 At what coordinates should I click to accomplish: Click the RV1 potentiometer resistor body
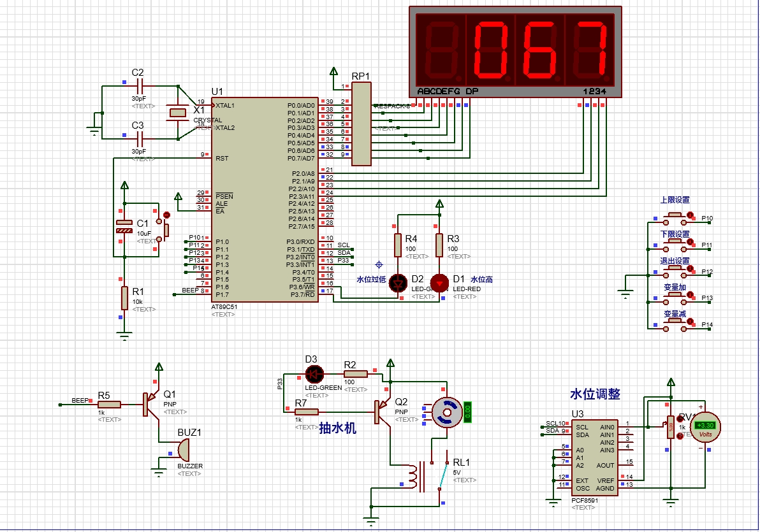[x=671, y=427]
